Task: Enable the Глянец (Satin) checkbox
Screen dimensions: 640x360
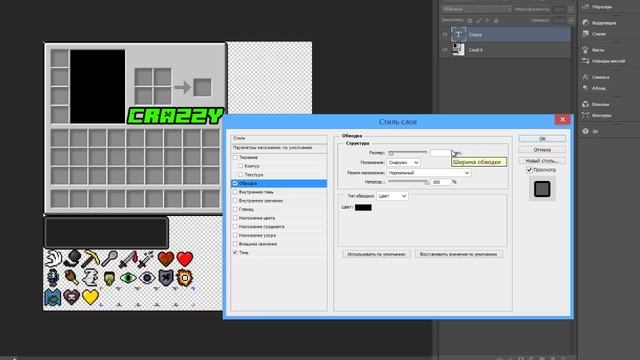Action: click(x=235, y=209)
